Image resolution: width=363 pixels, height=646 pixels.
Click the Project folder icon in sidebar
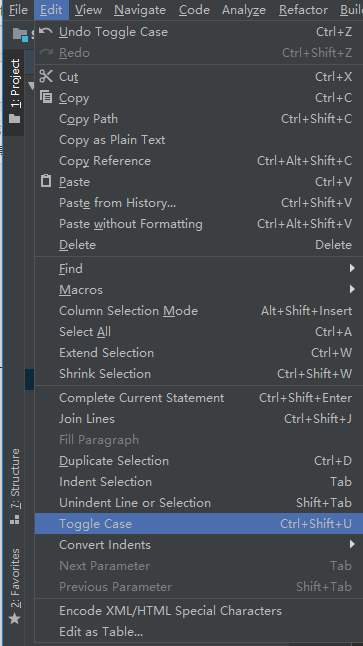pos(14,119)
